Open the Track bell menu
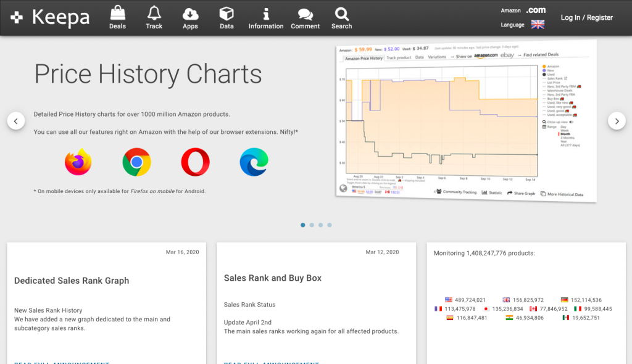632x364 pixels. coord(154,18)
